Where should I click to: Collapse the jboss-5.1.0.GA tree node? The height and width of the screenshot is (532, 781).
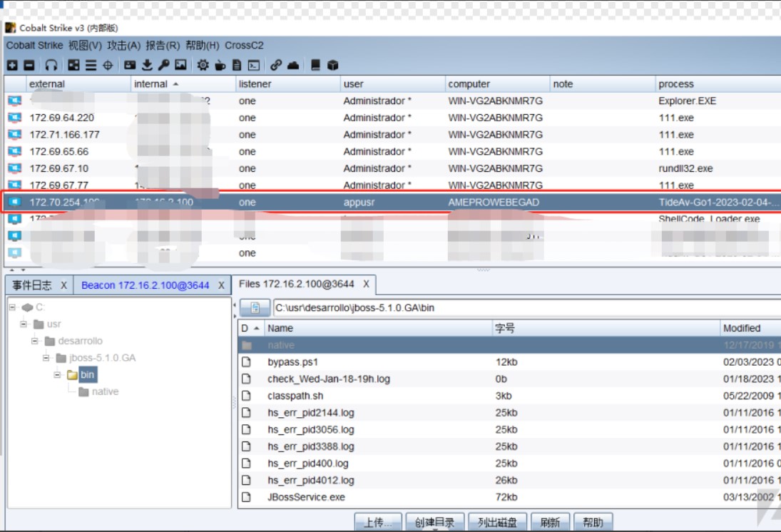(46, 358)
